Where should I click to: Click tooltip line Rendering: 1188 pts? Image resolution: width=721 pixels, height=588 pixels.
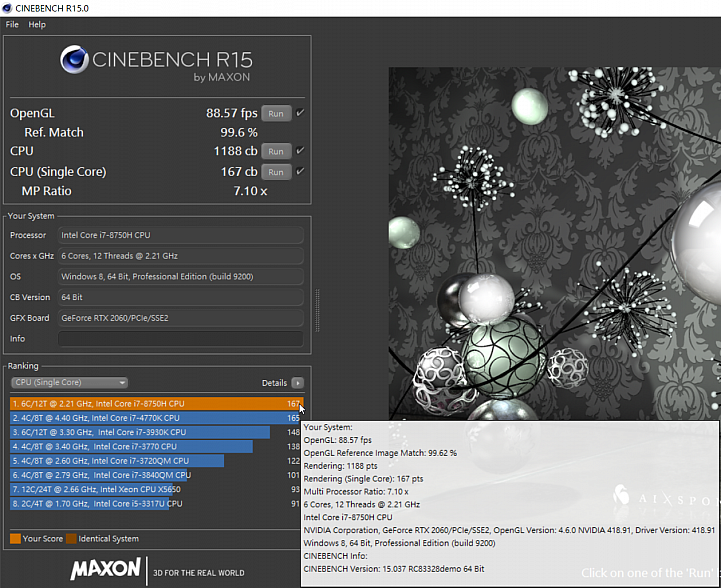click(x=340, y=466)
